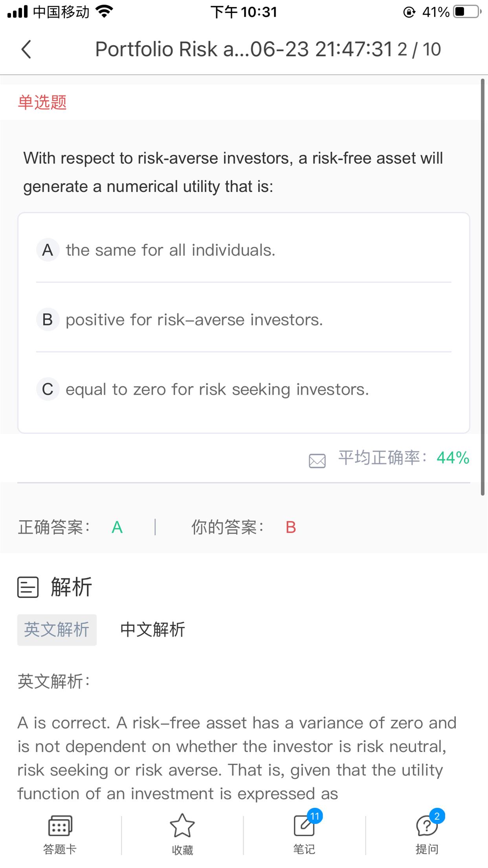
Task: Choose "the same for all individuals" answer
Action: point(171,250)
